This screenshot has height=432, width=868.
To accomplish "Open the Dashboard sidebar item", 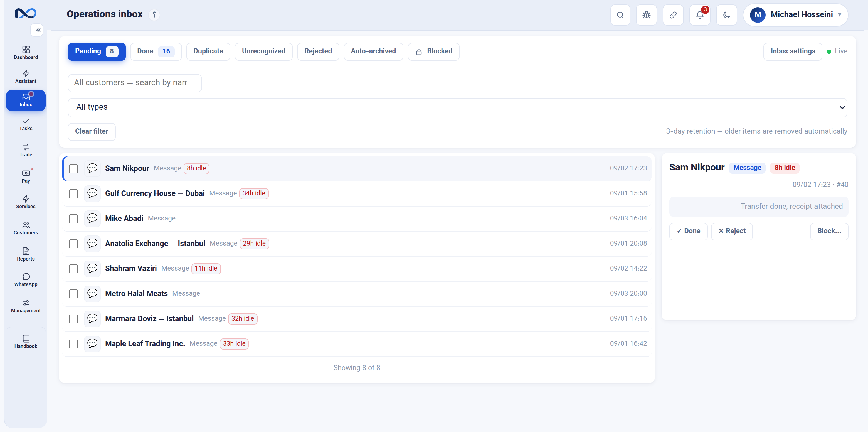I will tap(26, 53).
